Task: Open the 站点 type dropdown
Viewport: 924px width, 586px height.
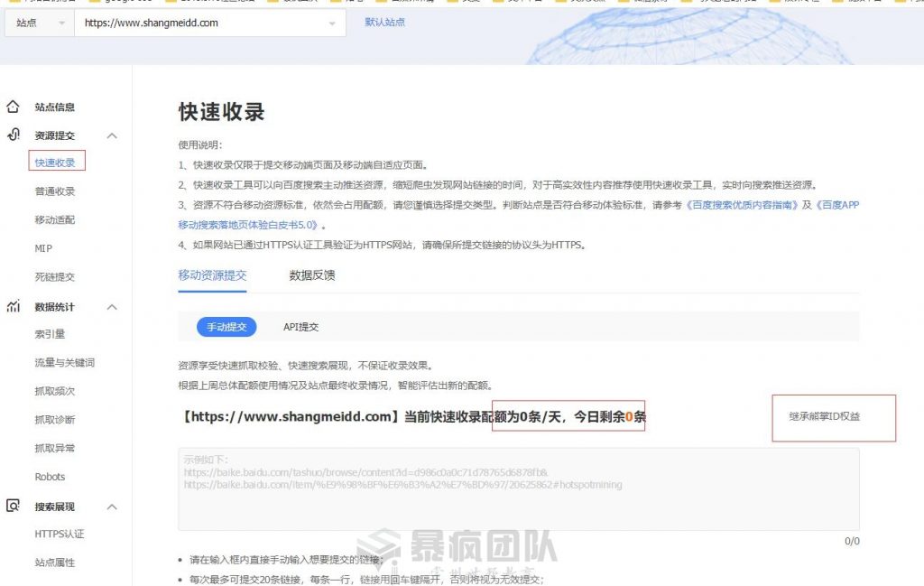Action: point(40,23)
